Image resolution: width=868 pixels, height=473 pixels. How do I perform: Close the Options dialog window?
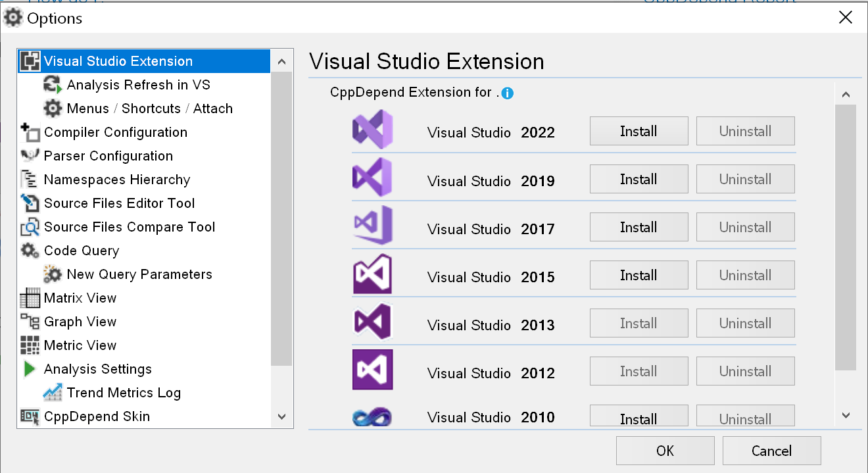tap(846, 18)
